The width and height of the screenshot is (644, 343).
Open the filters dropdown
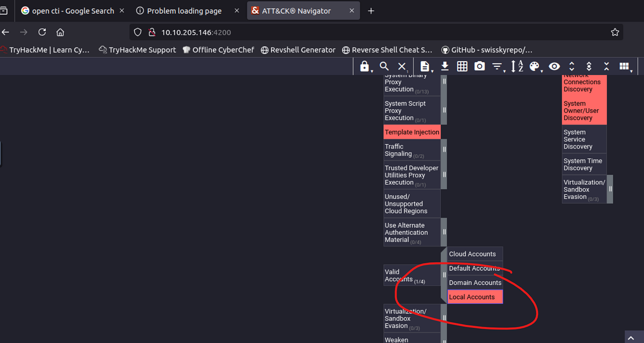tap(498, 67)
